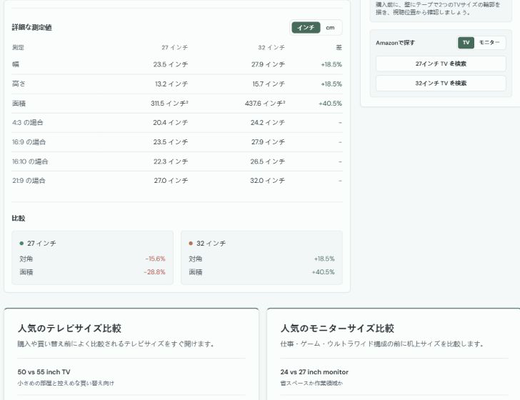Click 15.7 インチ height value
Viewport: 520px width, 400px height.
click(x=268, y=84)
